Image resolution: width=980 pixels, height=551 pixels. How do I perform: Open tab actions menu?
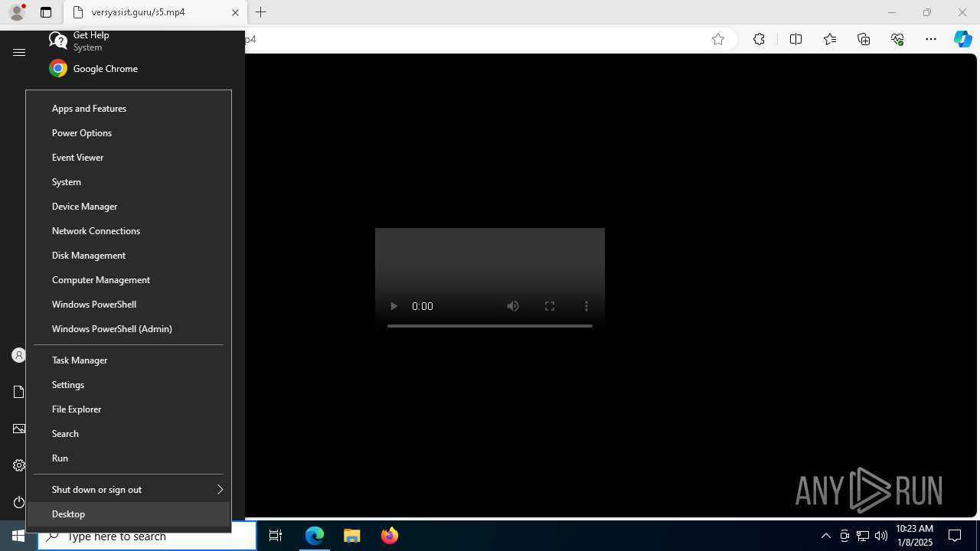point(46,12)
